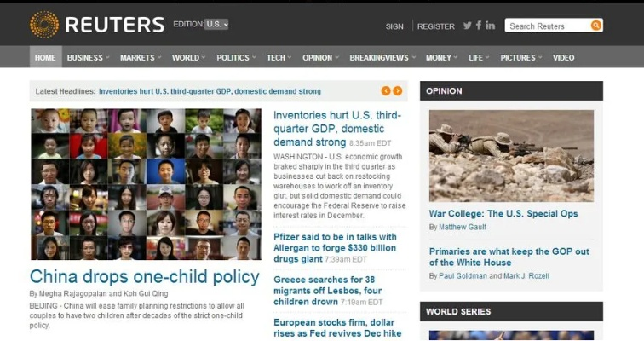Open the China one-child policy photo collage
This screenshot has height=341, width=644.
[x=147, y=184]
